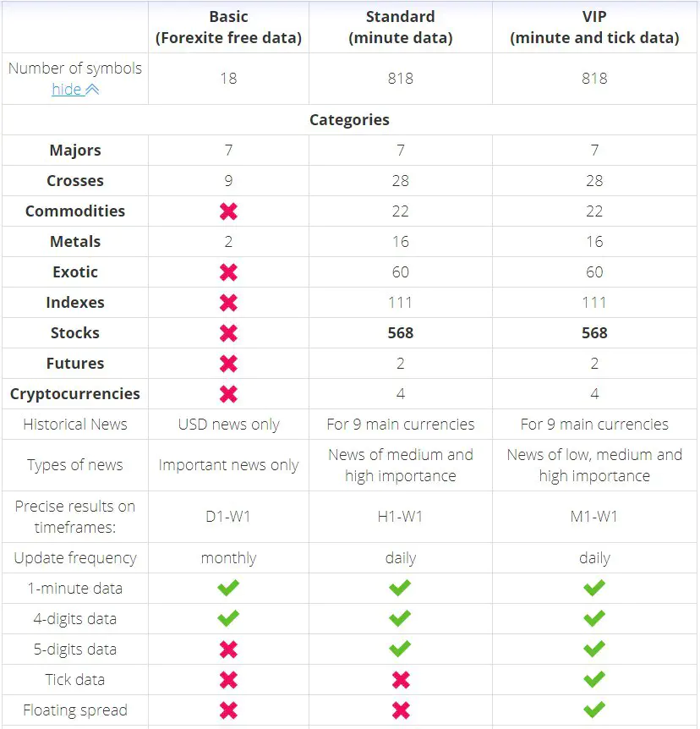Collapse symbols list via hide link

coord(67,89)
